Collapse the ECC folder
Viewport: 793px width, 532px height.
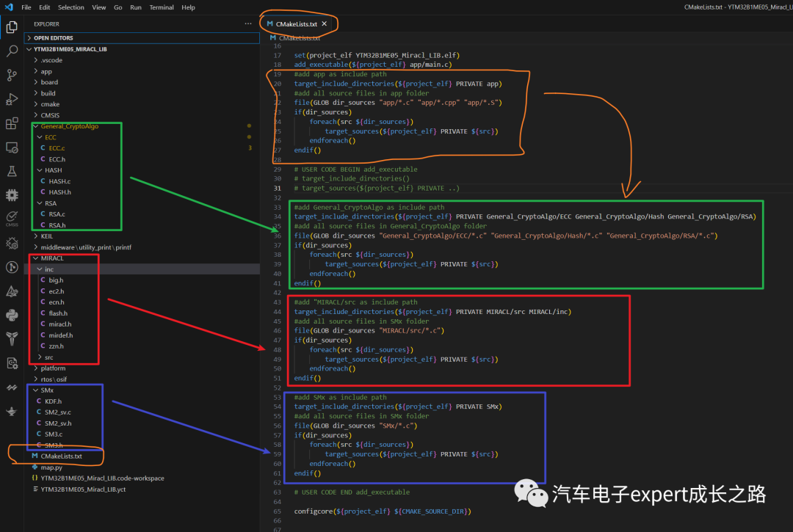point(142,137)
